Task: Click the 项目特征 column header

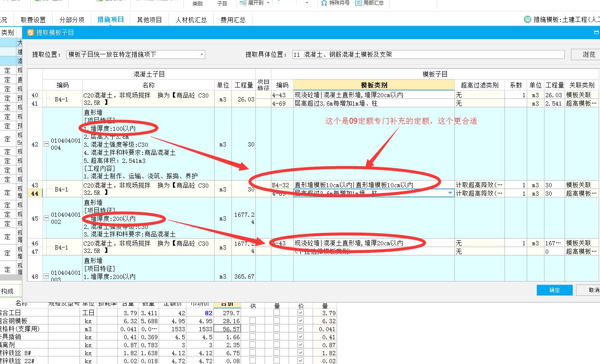Action: click(263, 85)
